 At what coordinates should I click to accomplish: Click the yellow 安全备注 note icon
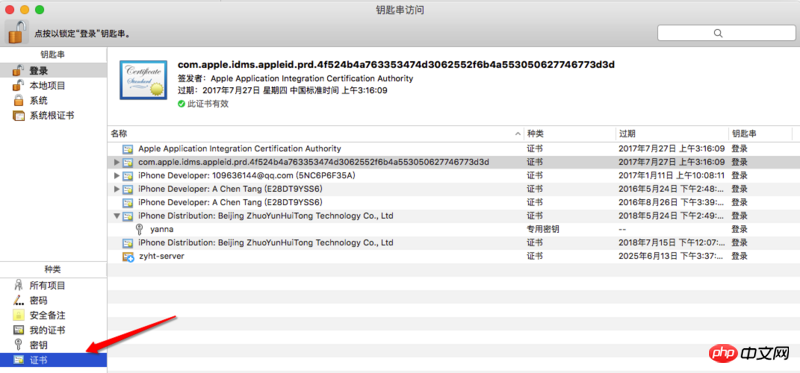click(x=18, y=315)
